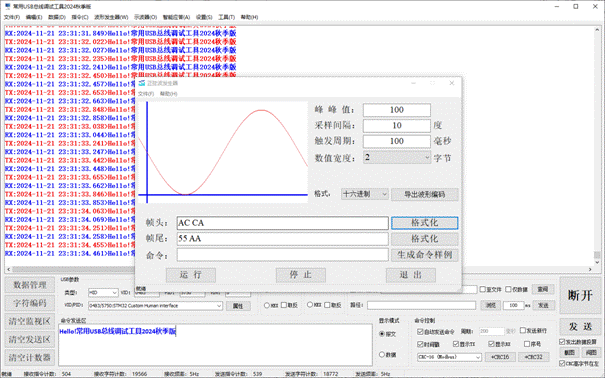Click the 属性 button
The width and height of the screenshot is (605, 378).
tap(238, 306)
